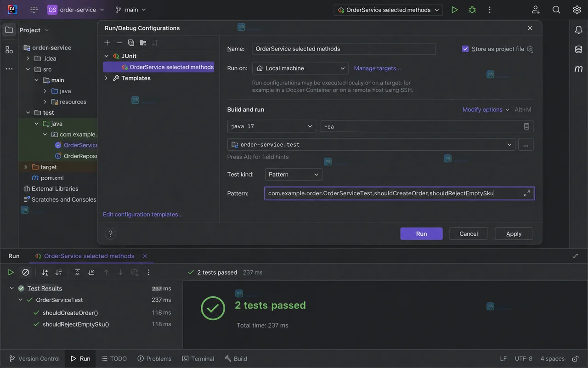Open more actions next to debug icon

[490, 10]
